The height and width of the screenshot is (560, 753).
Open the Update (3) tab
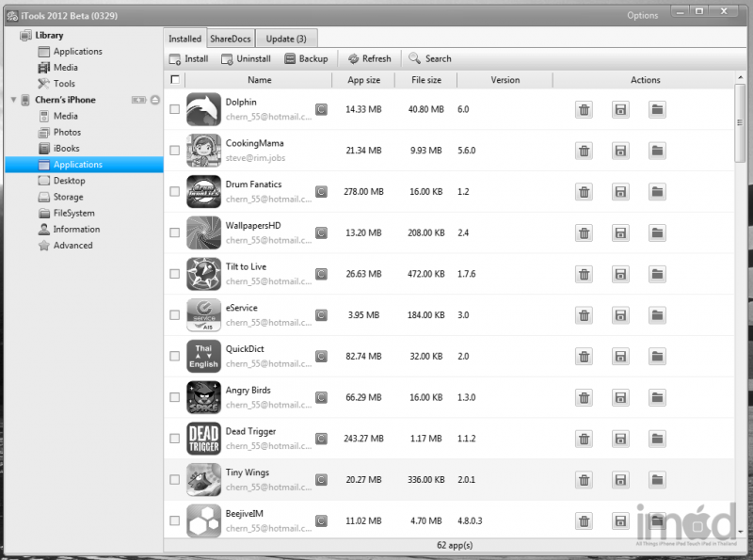(286, 39)
